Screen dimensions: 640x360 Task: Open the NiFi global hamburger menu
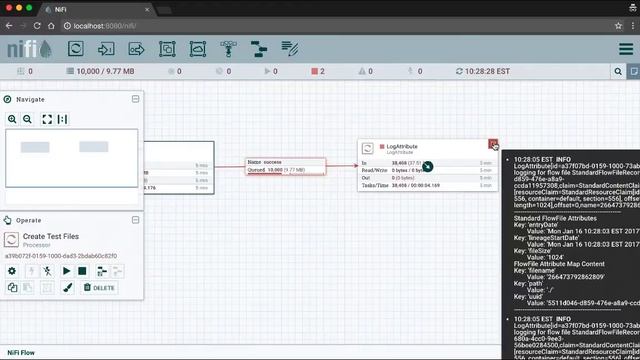626,49
